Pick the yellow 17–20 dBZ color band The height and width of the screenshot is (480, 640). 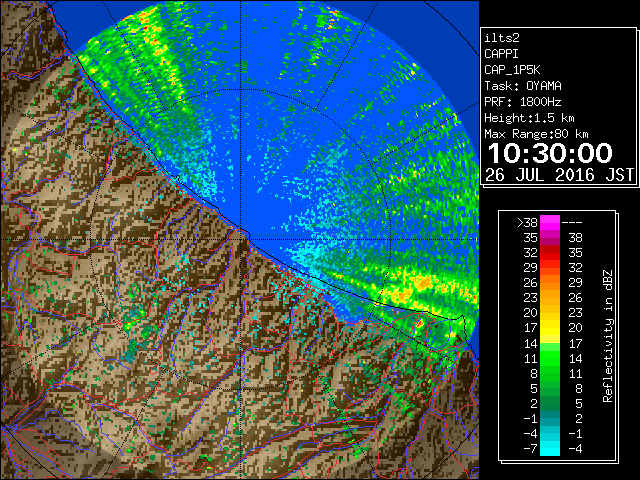point(550,328)
